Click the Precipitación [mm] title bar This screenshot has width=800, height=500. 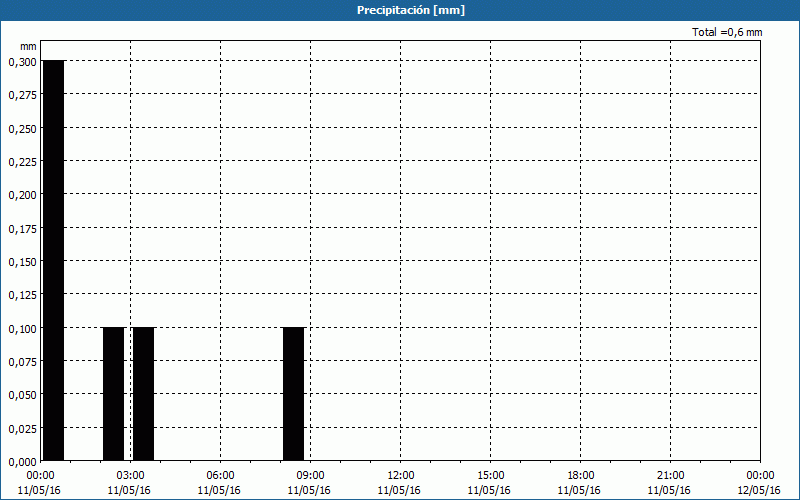(400, 10)
